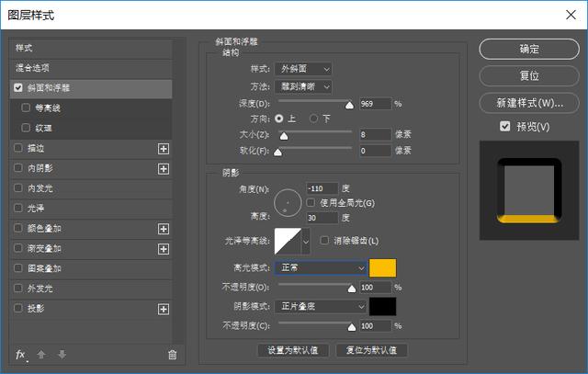588x374 pixels.
Task: Click the 大小 input field with 8
Action: [x=376, y=135]
